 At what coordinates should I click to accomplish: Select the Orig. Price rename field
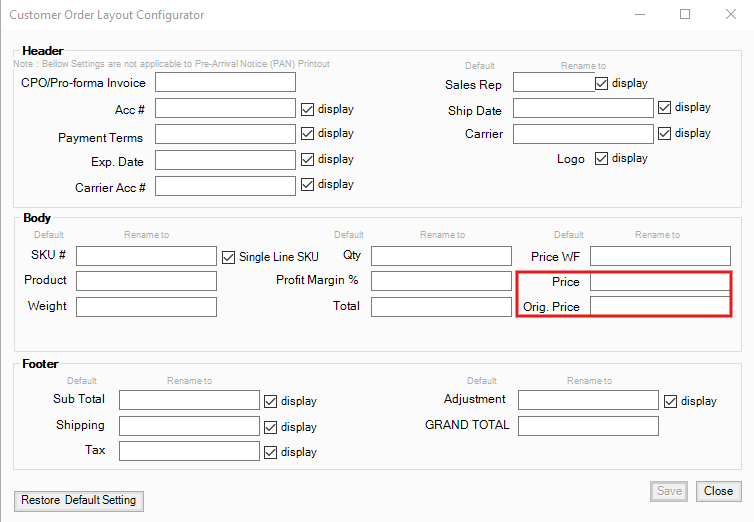pyautogui.click(x=659, y=307)
